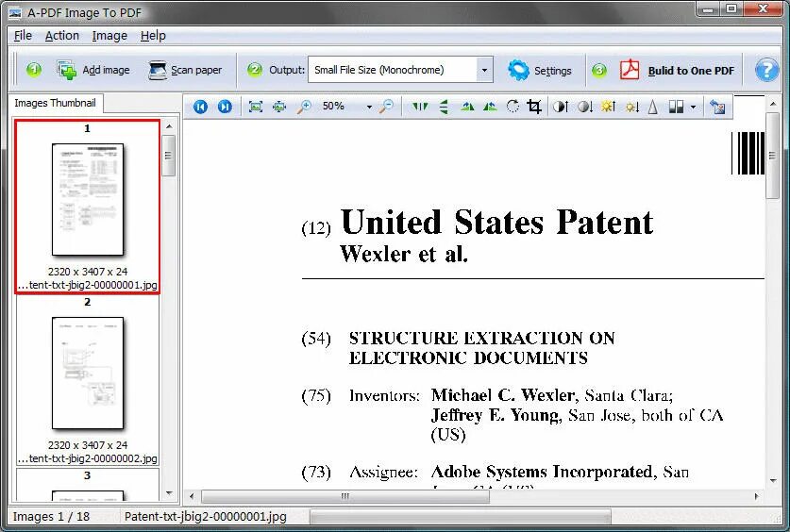
Task: Click the fit image to window icon
Action: 256,107
